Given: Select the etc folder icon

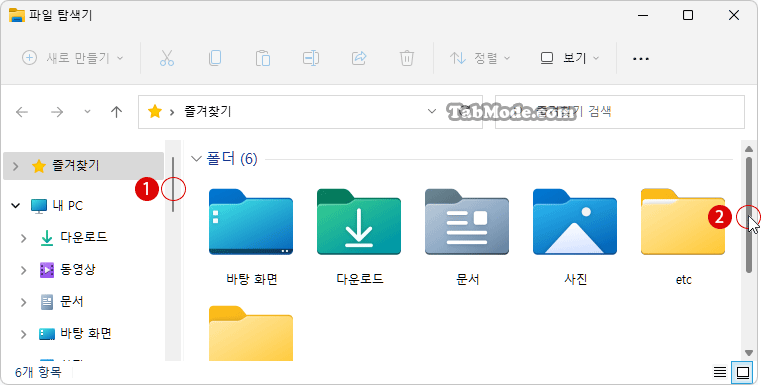Looking at the screenshot, I should click(x=683, y=222).
